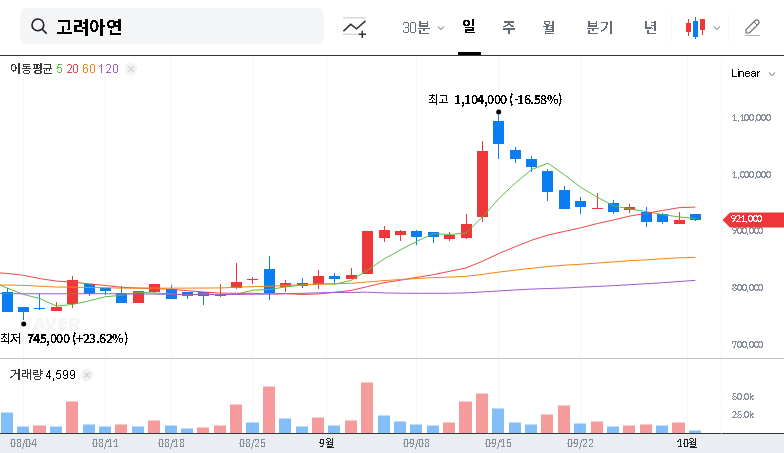The height and width of the screenshot is (453, 784).
Task: Switch to the weekly (주) tab
Action: pos(508,28)
